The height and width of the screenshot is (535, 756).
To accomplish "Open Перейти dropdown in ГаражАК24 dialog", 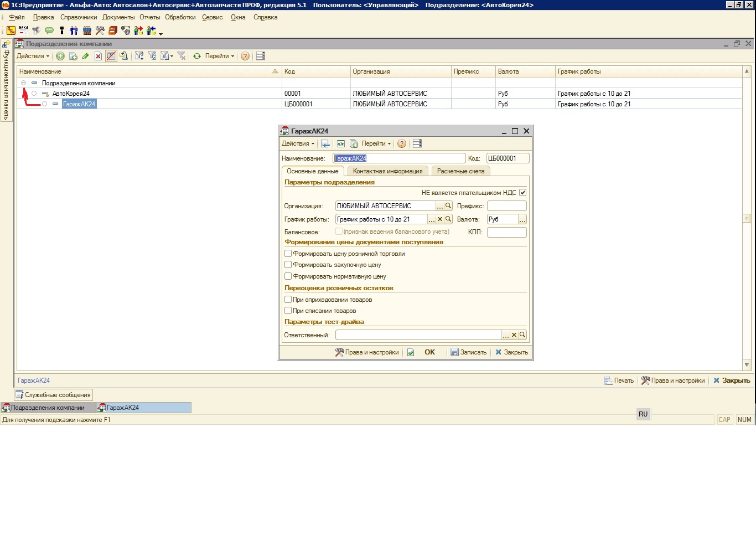I will (x=376, y=143).
